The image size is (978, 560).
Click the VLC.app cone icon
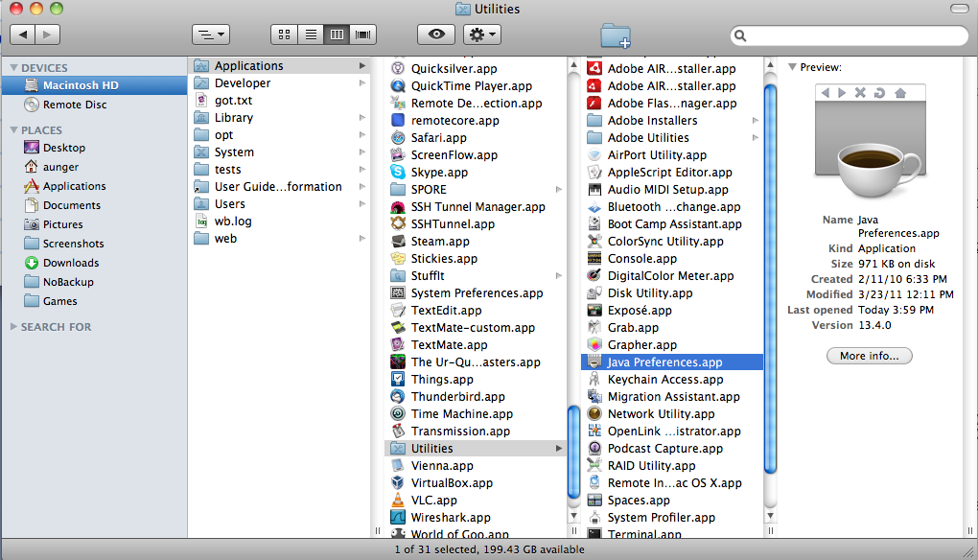tap(398, 501)
